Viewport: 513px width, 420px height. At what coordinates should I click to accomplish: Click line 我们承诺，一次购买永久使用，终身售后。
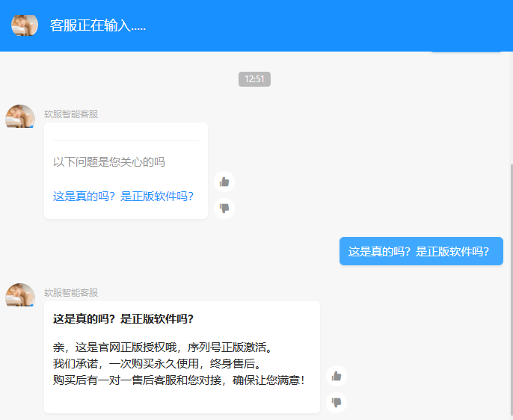[x=157, y=363]
